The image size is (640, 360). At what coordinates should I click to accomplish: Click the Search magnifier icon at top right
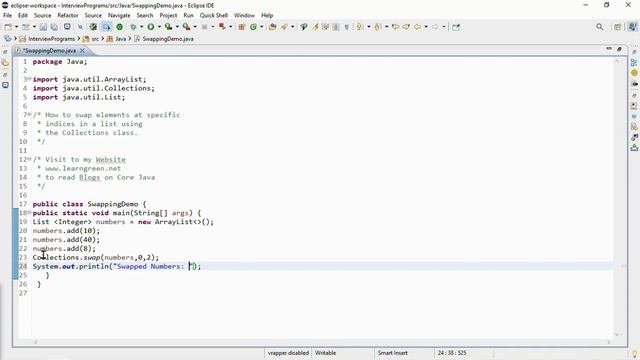(x=600, y=27)
